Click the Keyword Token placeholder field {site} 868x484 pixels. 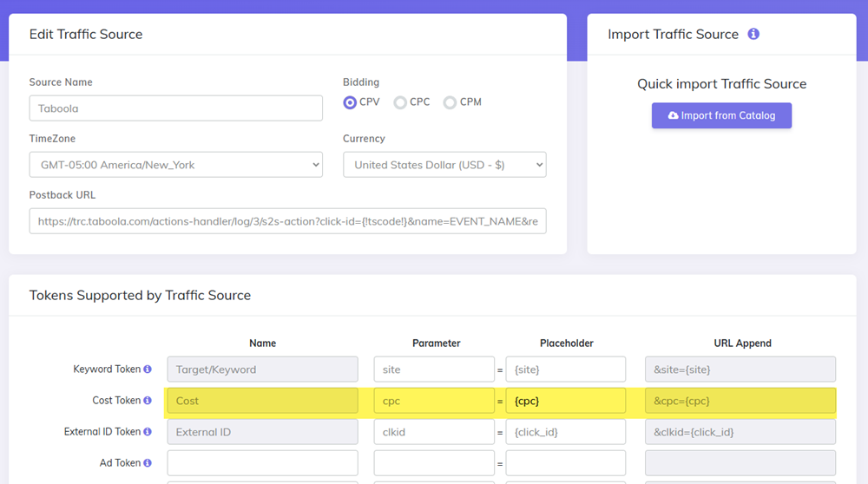(x=565, y=370)
